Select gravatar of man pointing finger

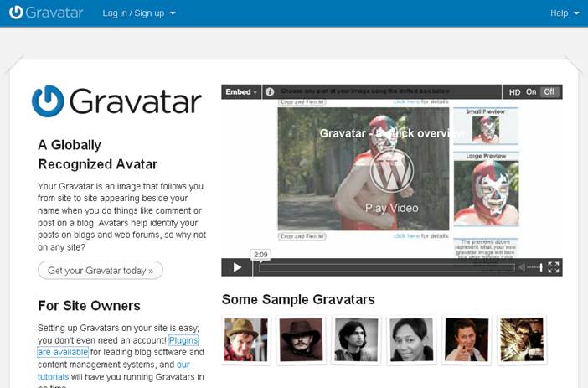tap(467, 340)
